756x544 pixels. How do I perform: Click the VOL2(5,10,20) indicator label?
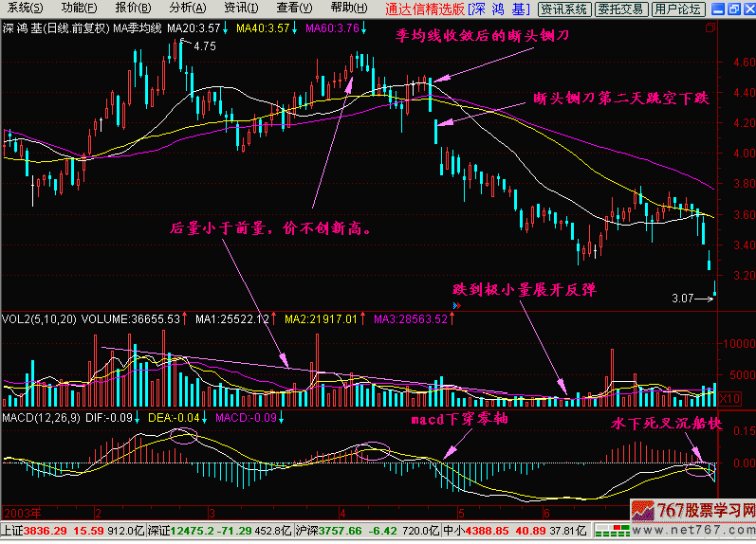pos(38,319)
